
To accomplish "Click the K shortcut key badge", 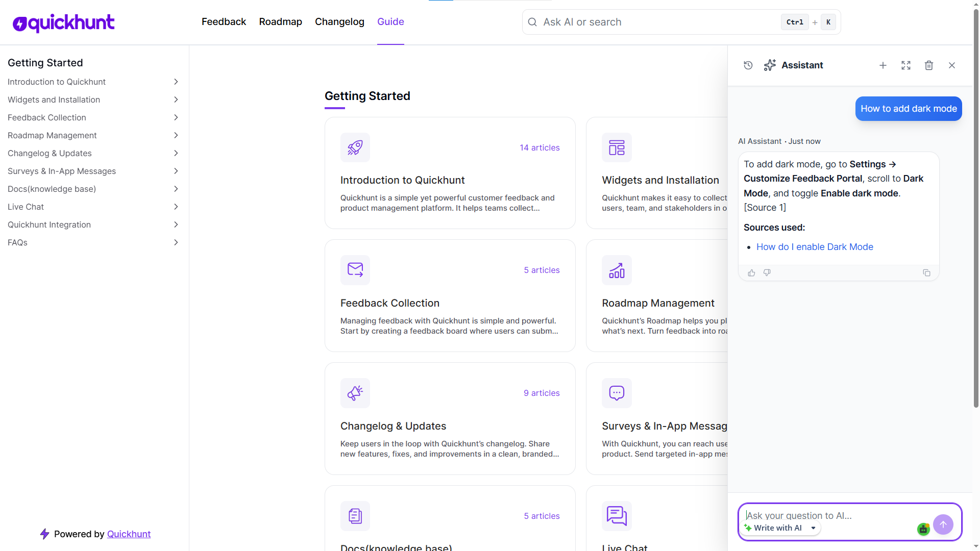I will pyautogui.click(x=828, y=22).
